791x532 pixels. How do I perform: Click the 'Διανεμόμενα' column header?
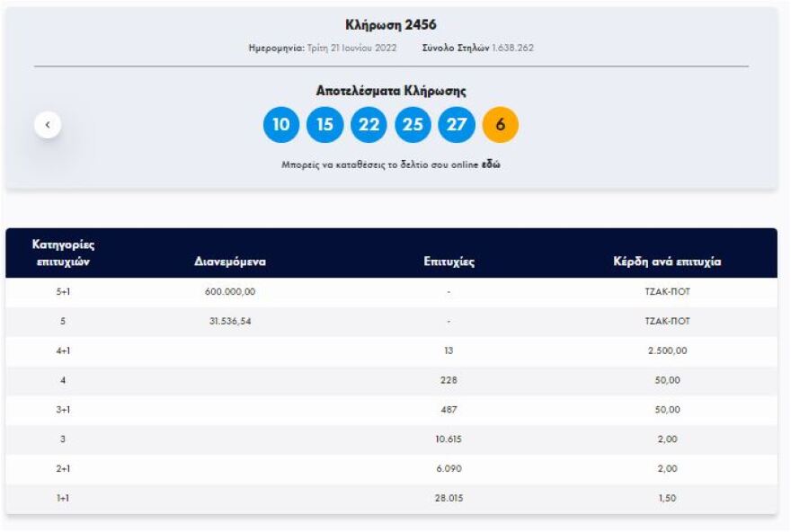coord(230,262)
